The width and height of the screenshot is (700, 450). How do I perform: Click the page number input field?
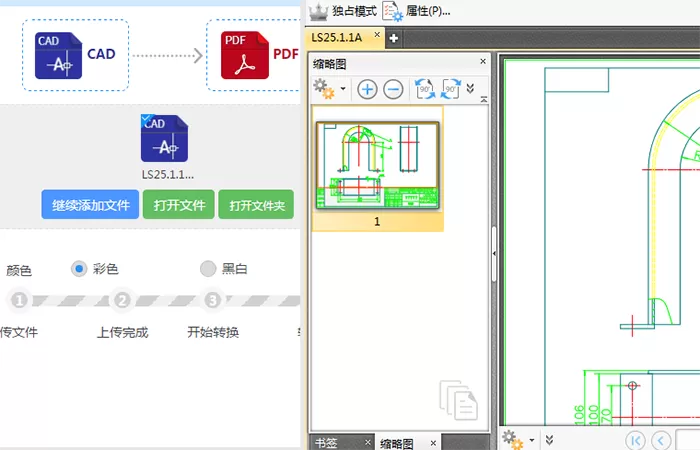tap(688, 440)
